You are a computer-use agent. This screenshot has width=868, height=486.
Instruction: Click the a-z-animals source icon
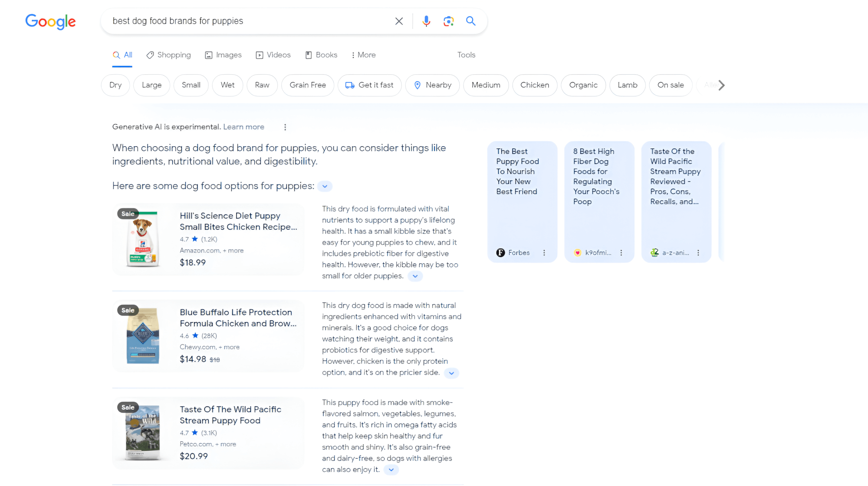tap(654, 253)
